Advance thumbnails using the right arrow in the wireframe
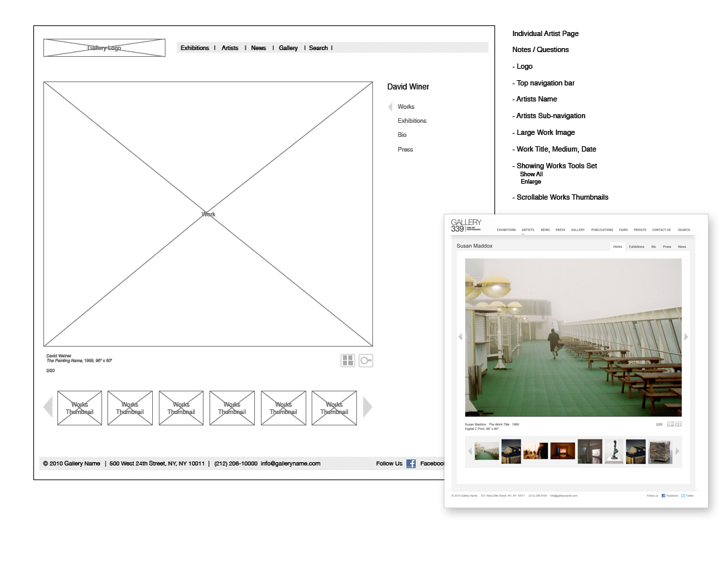This screenshot has height=577, width=728. pyautogui.click(x=367, y=407)
